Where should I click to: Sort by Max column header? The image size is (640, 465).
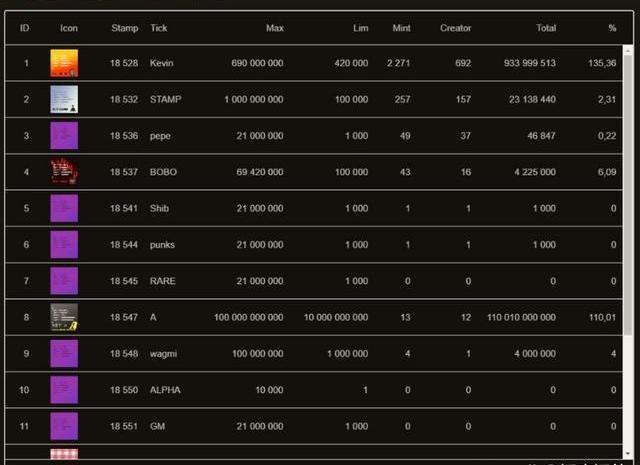point(274,28)
